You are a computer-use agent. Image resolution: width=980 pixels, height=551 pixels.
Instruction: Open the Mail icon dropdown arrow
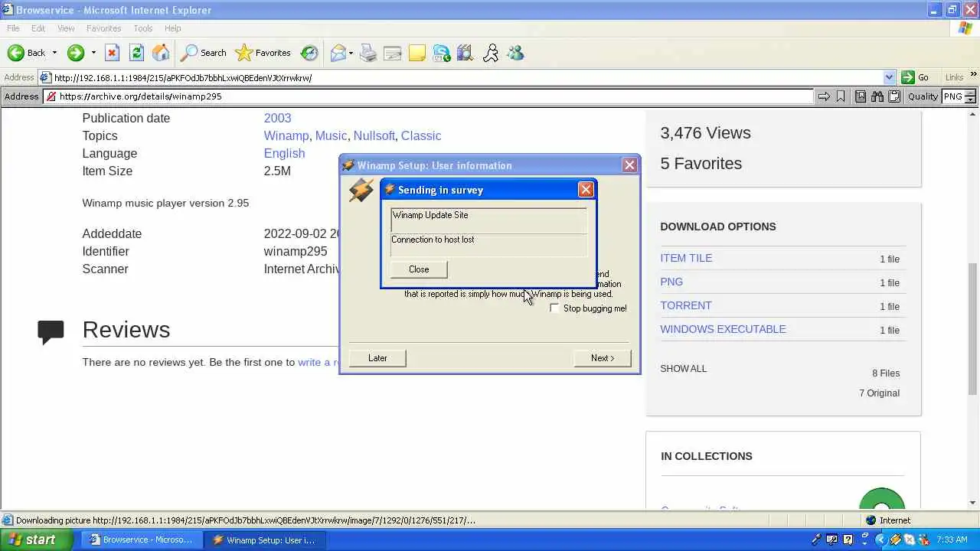[351, 53]
